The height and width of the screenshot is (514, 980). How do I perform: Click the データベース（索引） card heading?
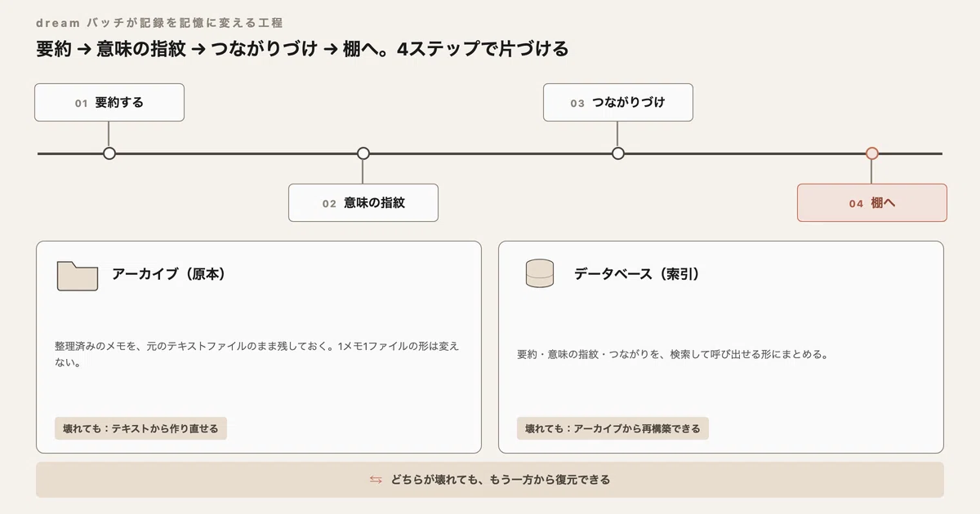(637, 275)
